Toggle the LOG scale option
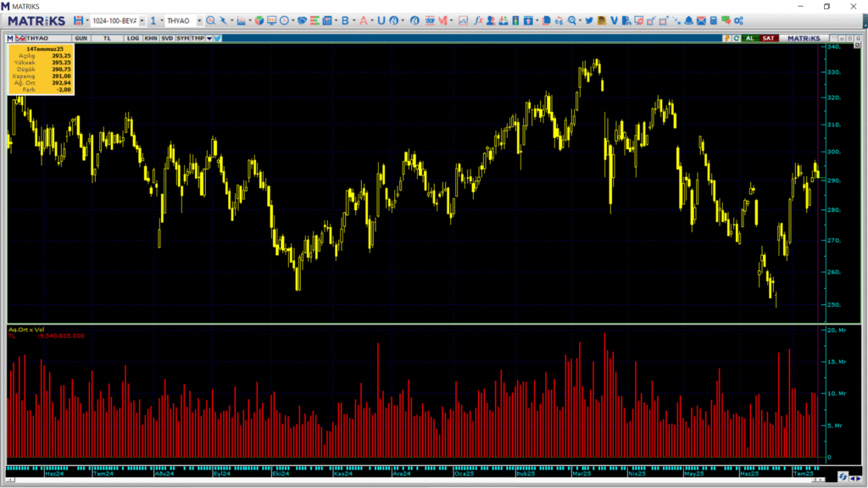The image size is (868, 488). pyautogui.click(x=133, y=38)
